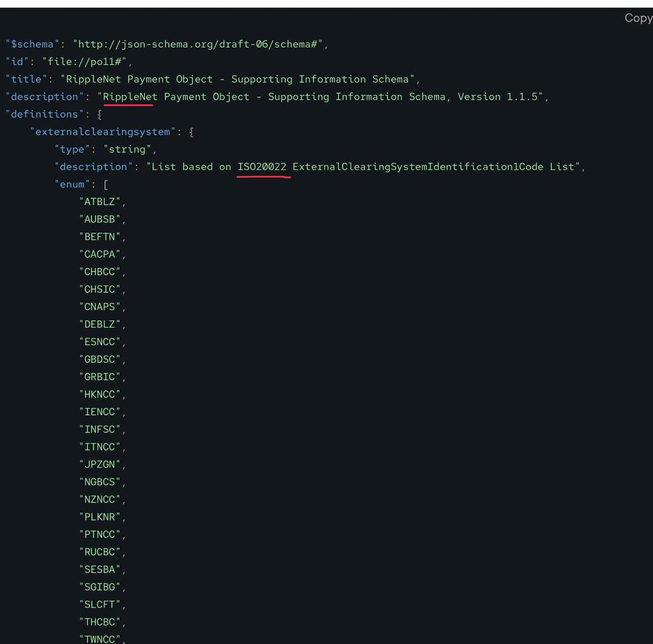Click the "string" value
The height and width of the screenshot is (644, 653).
(x=127, y=149)
